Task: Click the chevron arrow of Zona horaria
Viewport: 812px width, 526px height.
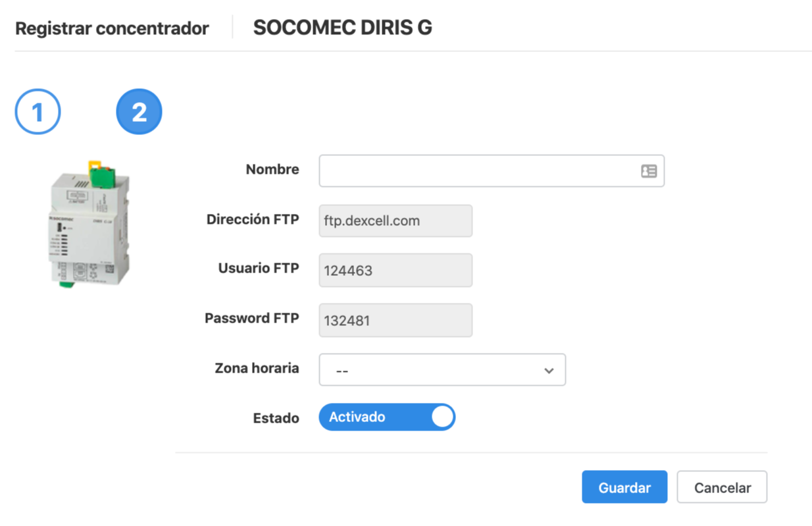Action: pyautogui.click(x=549, y=371)
